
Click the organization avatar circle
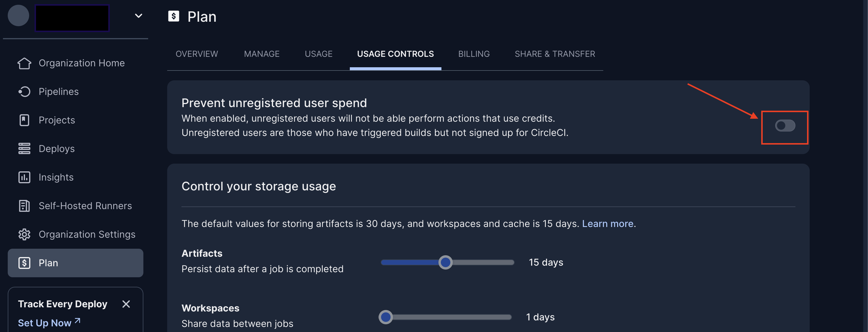[18, 15]
